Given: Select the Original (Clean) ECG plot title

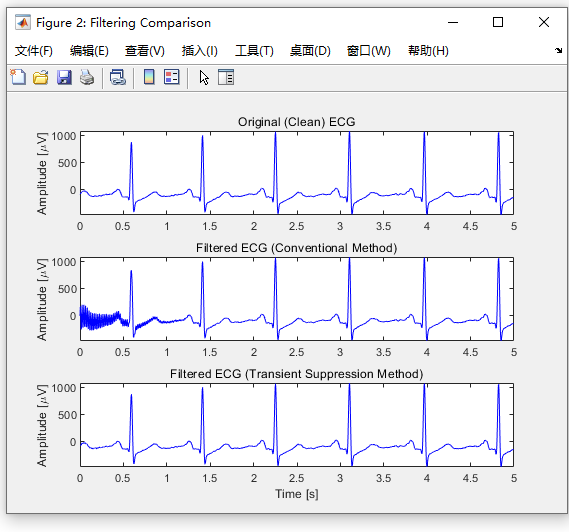Looking at the screenshot, I should pos(296,122).
